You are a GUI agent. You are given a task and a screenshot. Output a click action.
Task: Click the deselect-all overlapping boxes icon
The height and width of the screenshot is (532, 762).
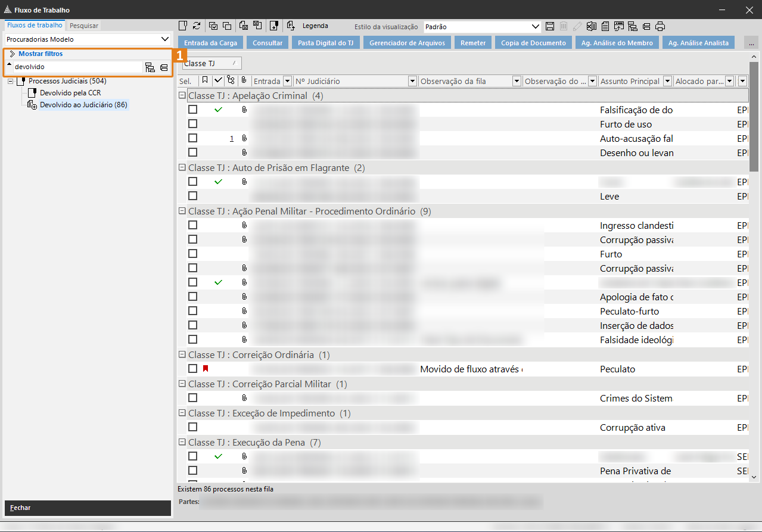click(x=226, y=26)
